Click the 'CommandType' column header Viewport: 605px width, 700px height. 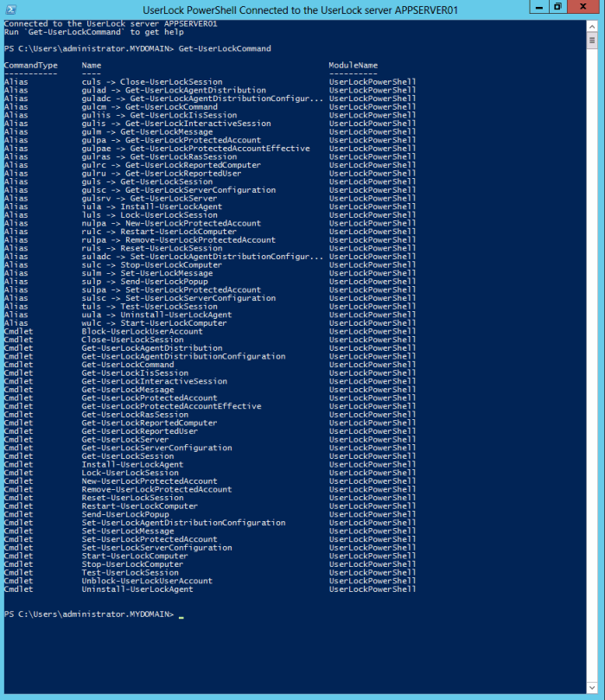(31, 65)
